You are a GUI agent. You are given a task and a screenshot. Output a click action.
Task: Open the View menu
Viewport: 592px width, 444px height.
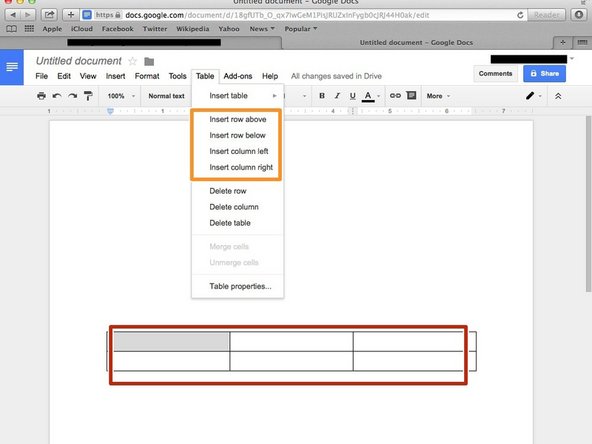click(88, 76)
